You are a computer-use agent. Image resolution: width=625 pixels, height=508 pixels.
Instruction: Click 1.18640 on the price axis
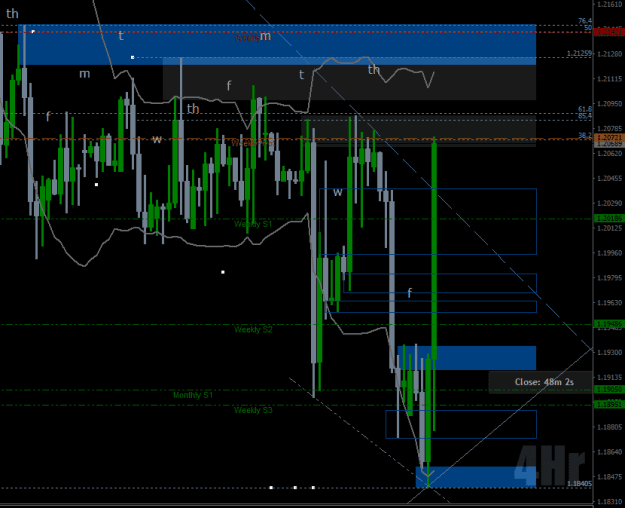point(610,452)
